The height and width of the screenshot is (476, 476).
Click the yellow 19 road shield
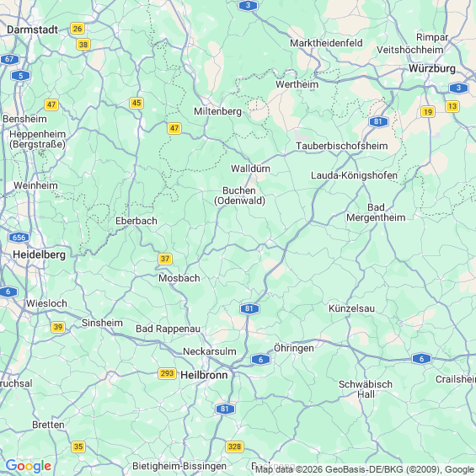(428, 112)
